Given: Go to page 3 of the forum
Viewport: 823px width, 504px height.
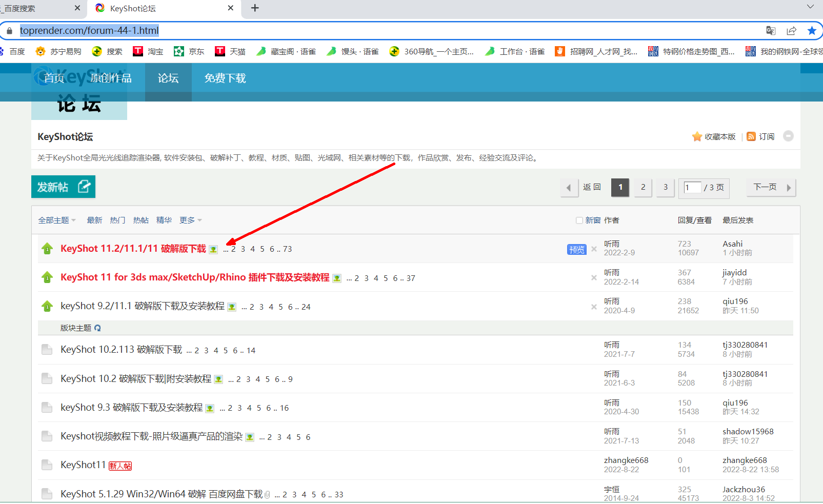Looking at the screenshot, I should [x=666, y=188].
